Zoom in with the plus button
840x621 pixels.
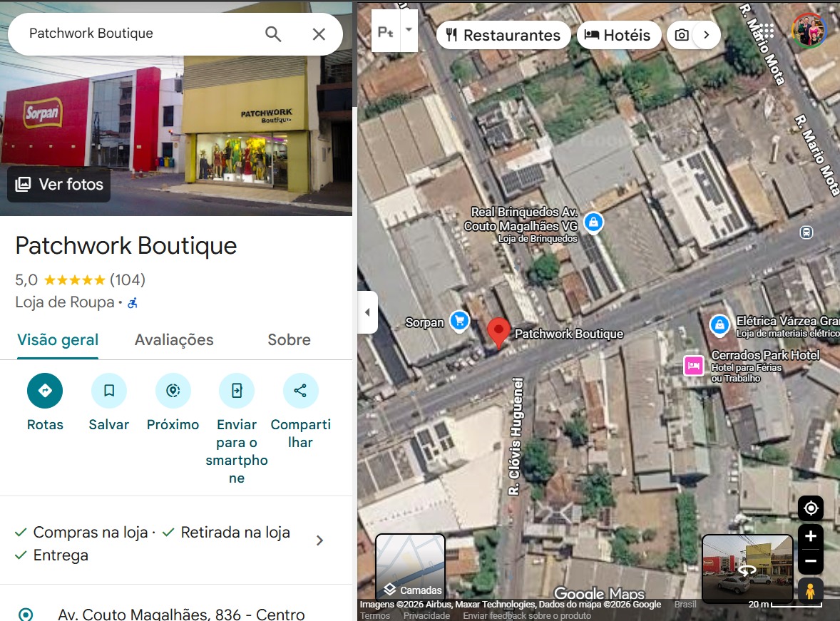(x=811, y=536)
